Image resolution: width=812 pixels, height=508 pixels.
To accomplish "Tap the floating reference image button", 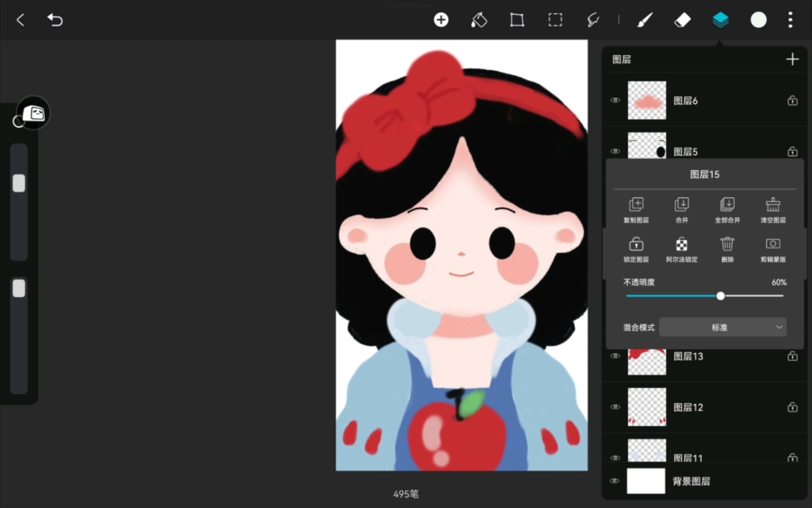I will [x=33, y=113].
